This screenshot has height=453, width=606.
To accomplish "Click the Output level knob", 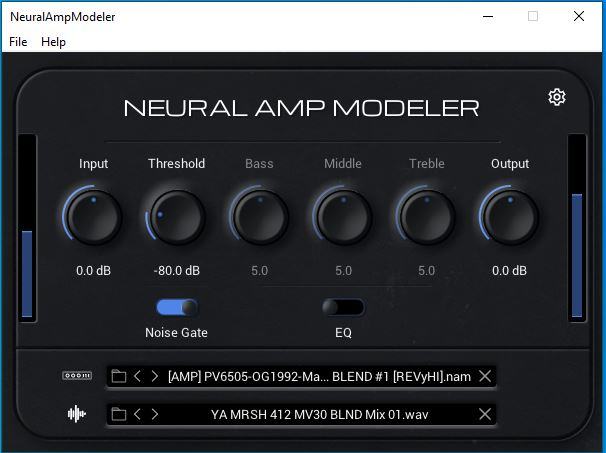I will [x=510, y=216].
